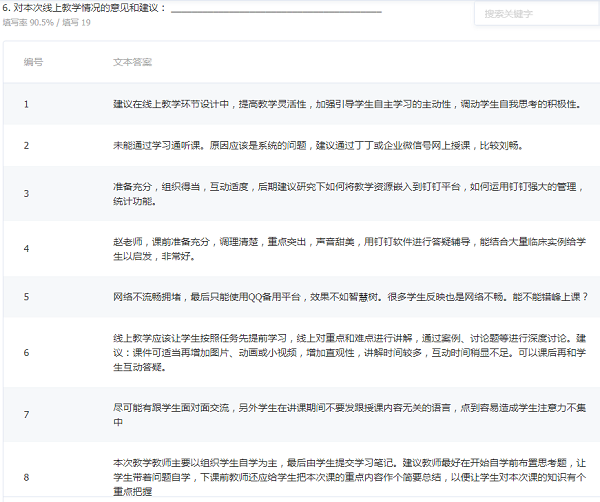Select row number 3 cell

[27, 193]
